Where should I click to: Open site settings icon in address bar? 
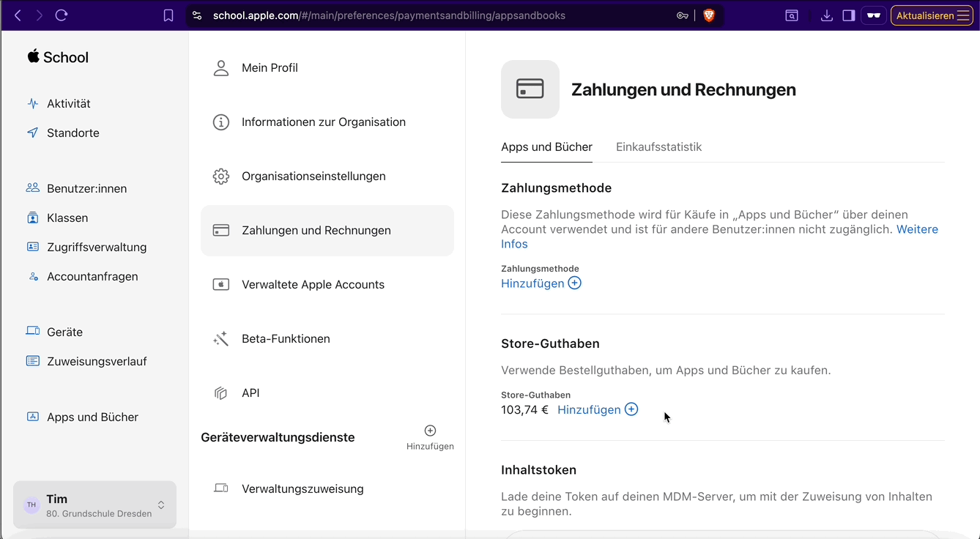[x=196, y=15]
